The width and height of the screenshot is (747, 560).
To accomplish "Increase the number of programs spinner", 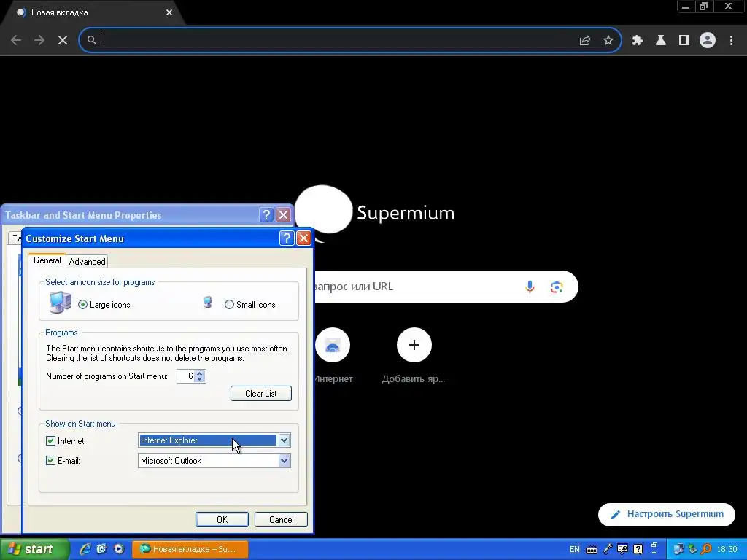I will point(200,373).
